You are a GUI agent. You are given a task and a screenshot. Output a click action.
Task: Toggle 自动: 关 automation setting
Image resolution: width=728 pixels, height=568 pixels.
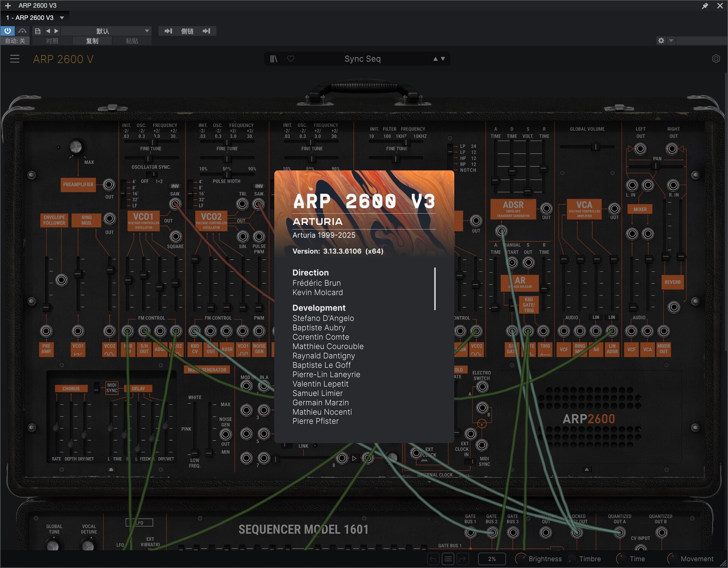pyautogui.click(x=15, y=41)
